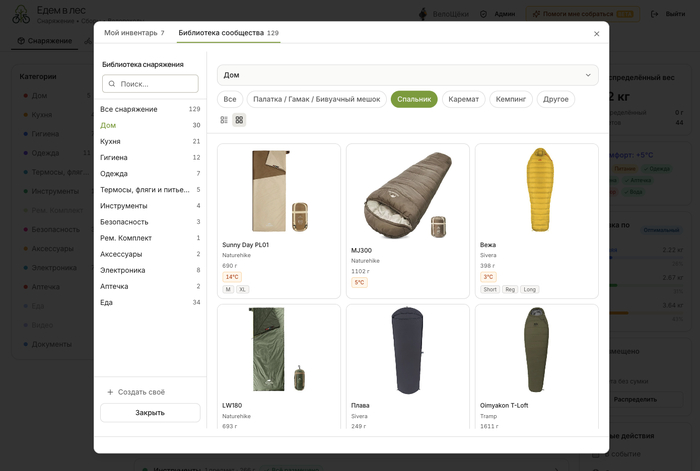Select Дом category in library sidebar

point(150,125)
